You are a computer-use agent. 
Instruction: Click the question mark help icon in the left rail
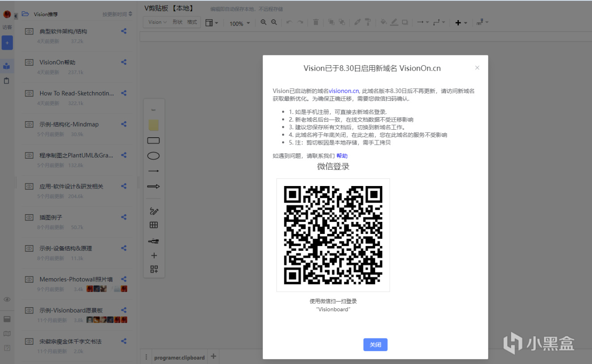pos(7,348)
